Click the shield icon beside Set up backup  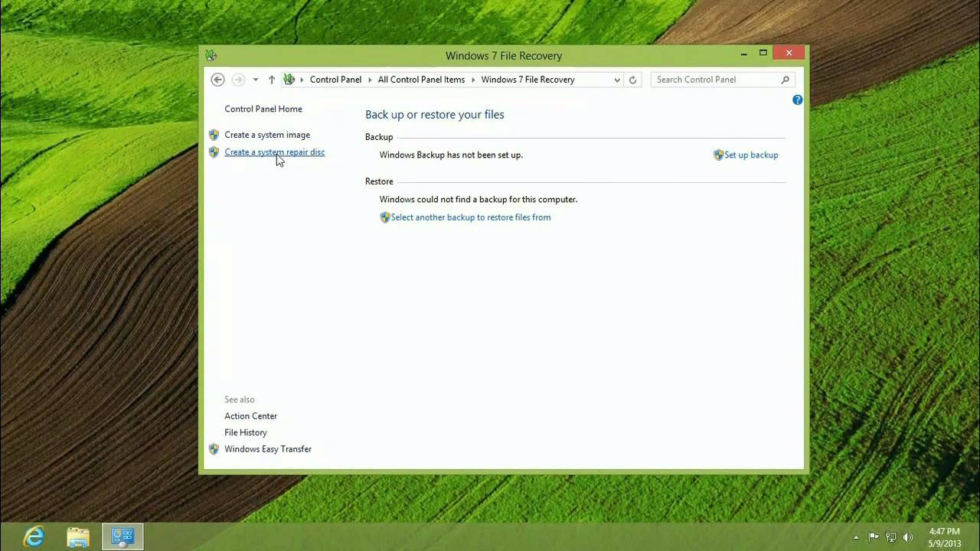(718, 155)
